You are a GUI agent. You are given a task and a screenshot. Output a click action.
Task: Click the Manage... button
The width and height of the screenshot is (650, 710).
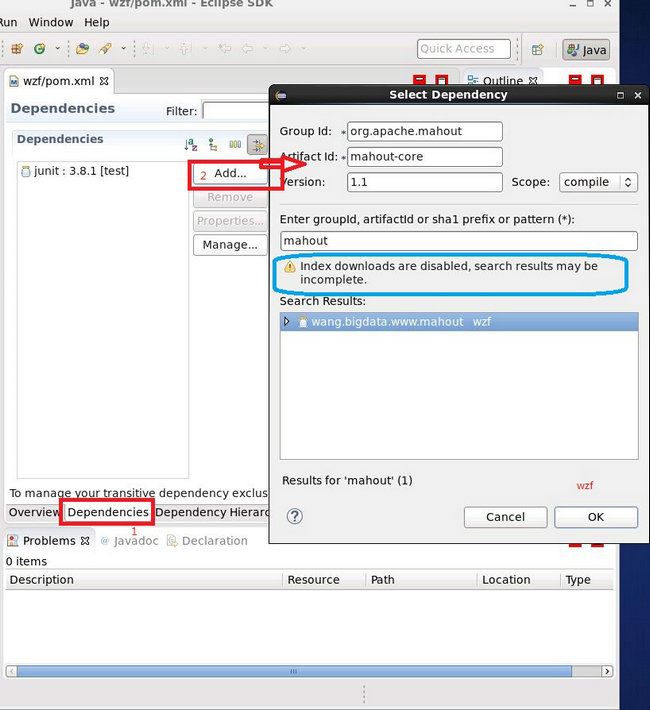pos(230,245)
